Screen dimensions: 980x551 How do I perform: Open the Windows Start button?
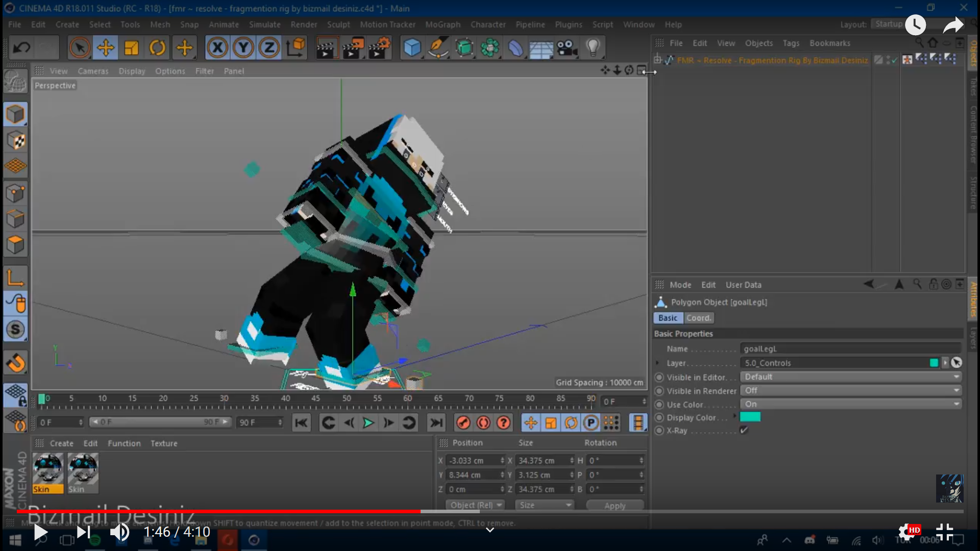click(15, 540)
